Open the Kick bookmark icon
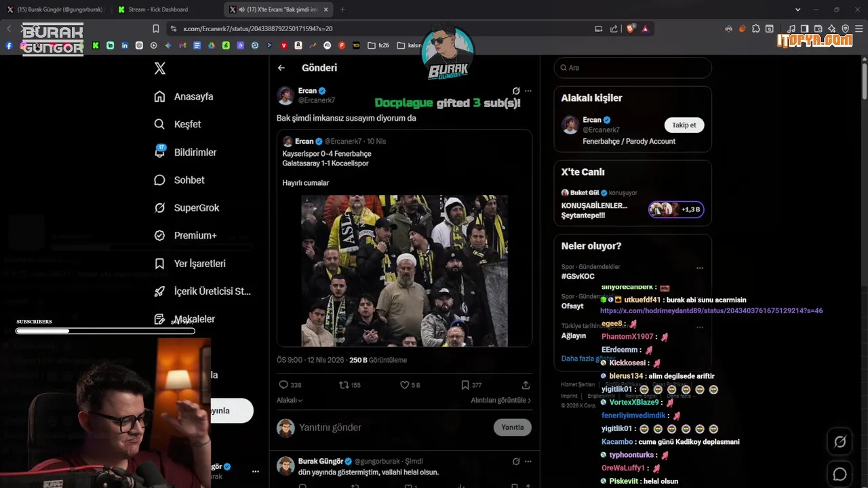868x488 pixels. (96, 45)
